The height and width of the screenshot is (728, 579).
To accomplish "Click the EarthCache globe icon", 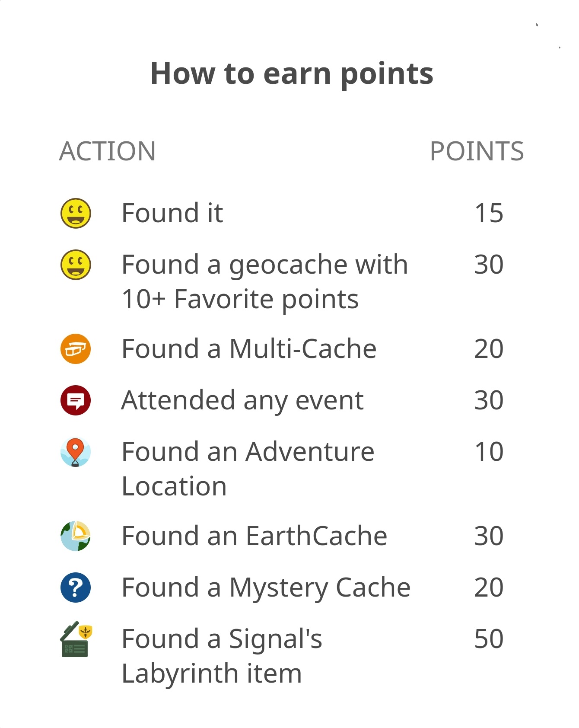I will [76, 536].
